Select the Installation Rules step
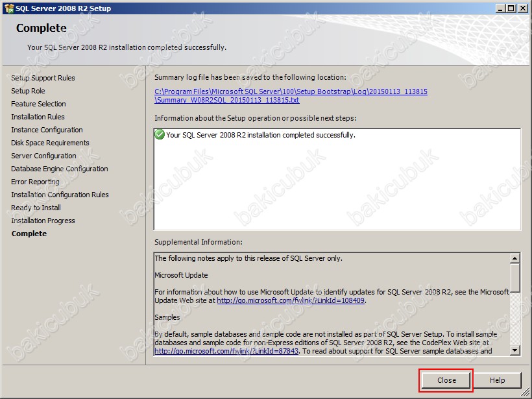 pos(38,117)
